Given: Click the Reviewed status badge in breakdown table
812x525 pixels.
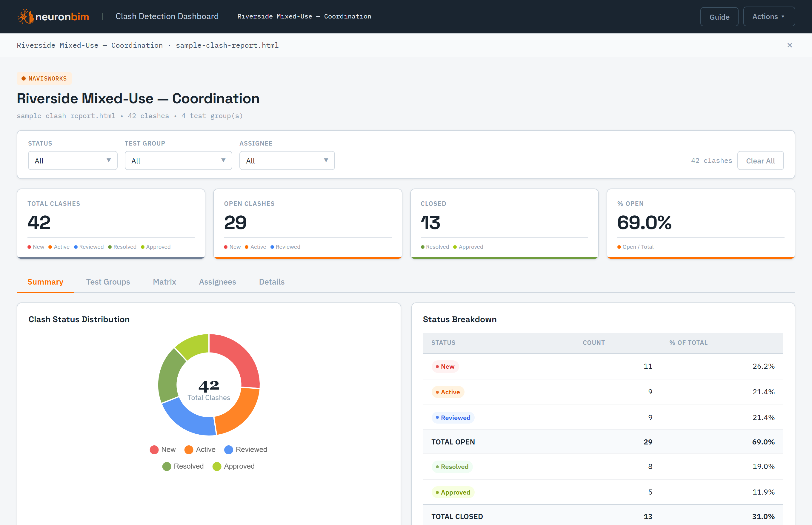Looking at the screenshot, I should [x=453, y=418].
